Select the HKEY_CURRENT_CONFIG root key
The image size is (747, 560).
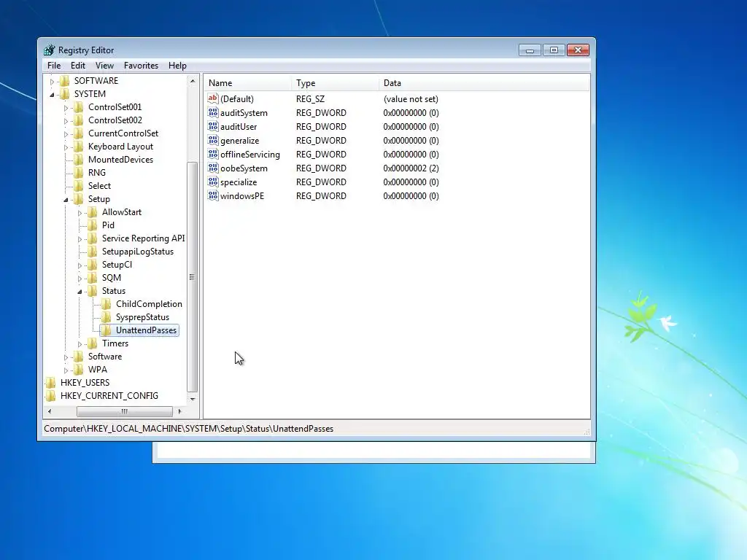coord(109,396)
